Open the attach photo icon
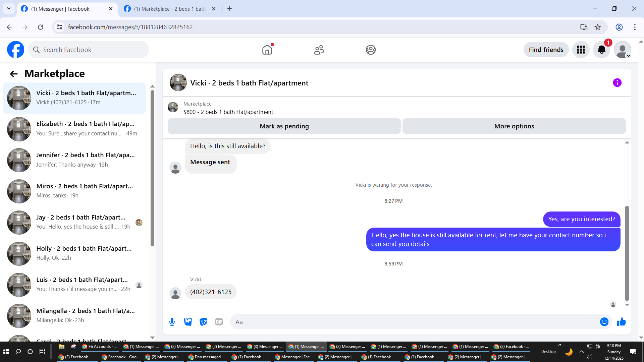The image size is (644, 362). (188, 322)
